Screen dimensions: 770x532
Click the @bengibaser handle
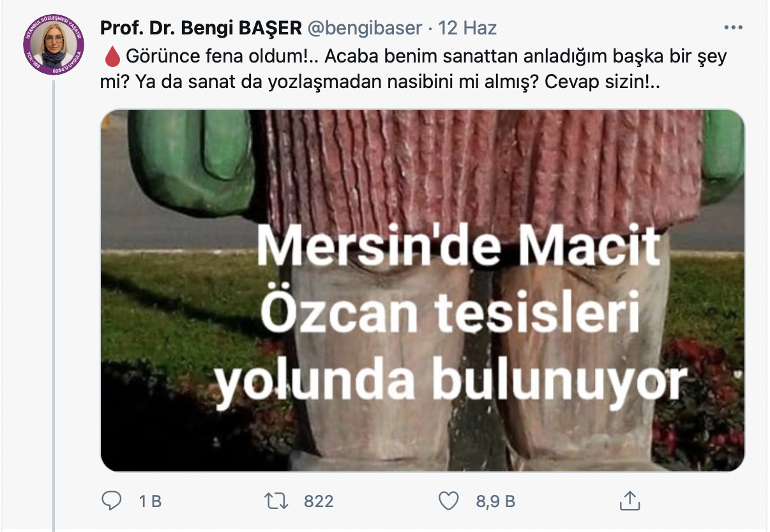coord(365,29)
